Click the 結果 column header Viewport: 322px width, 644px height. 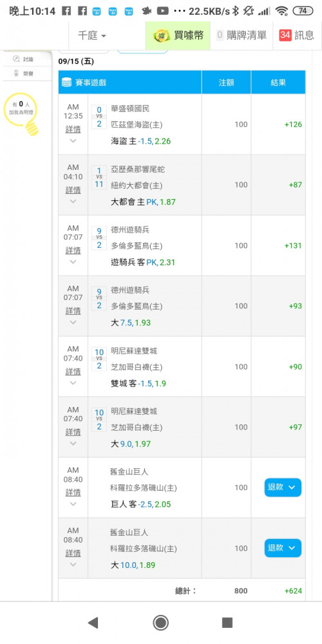click(x=278, y=82)
